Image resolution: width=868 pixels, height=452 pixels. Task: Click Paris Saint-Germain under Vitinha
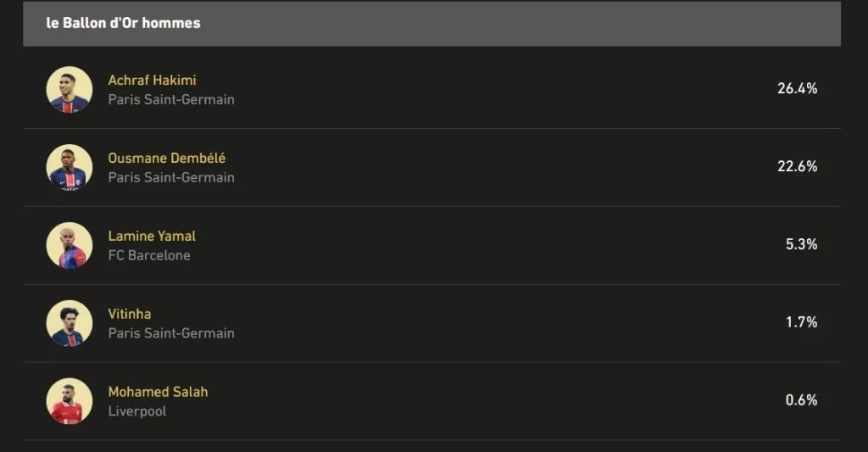pyautogui.click(x=171, y=333)
